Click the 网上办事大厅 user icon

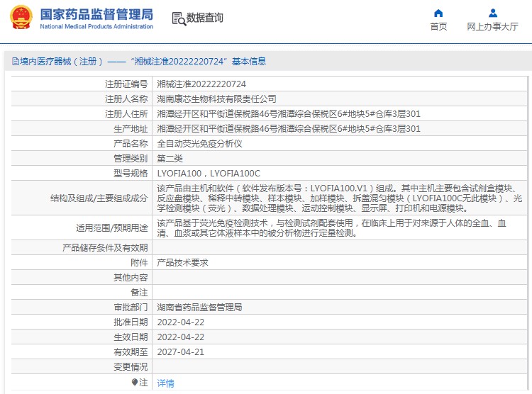pyautogui.click(x=493, y=13)
